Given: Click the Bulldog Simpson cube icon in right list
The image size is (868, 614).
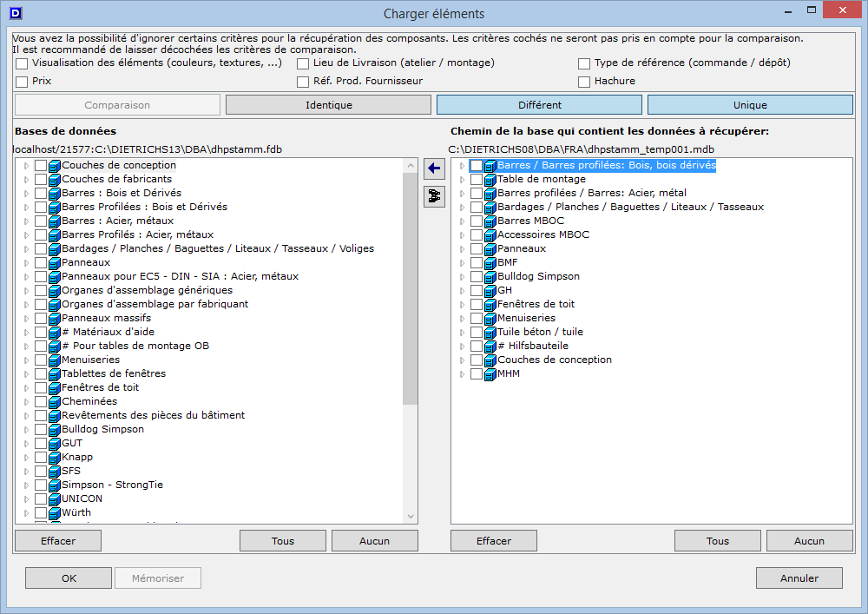Looking at the screenshot, I should [490, 277].
